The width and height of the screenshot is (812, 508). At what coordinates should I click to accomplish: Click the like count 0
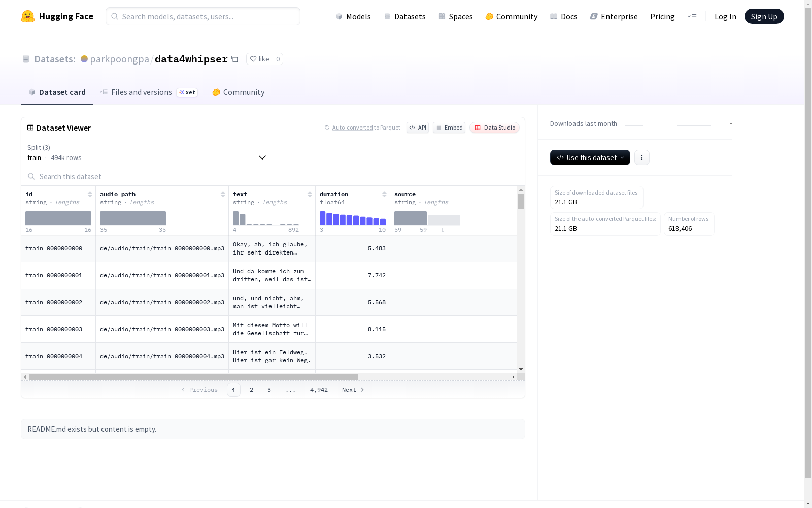pos(278,59)
